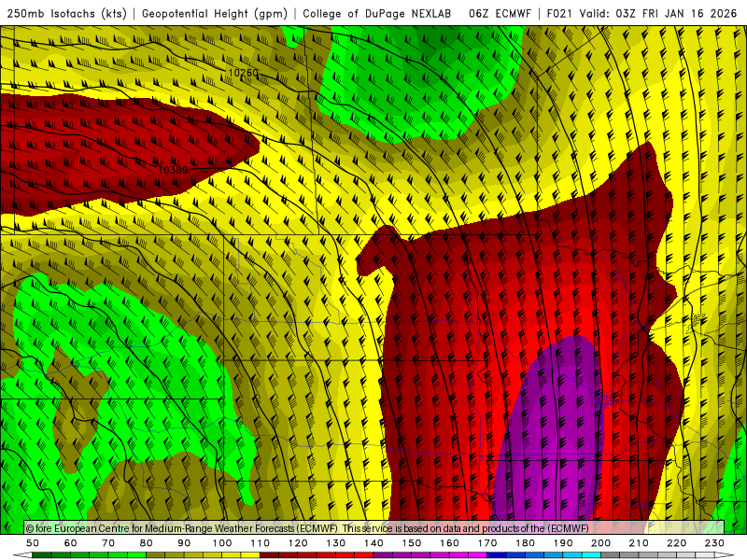
Task: Click the 'College of DuPage NEXLAB' label
Action: (377, 13)
